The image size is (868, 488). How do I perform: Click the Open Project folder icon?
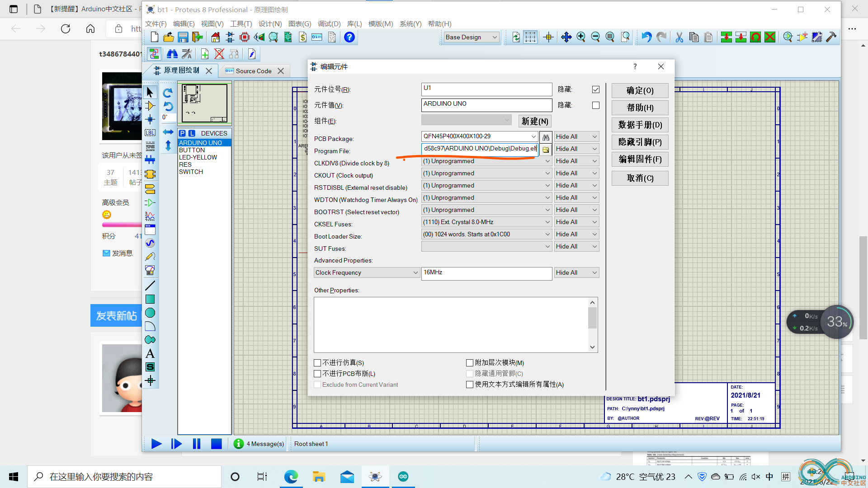tap(168, 37)
